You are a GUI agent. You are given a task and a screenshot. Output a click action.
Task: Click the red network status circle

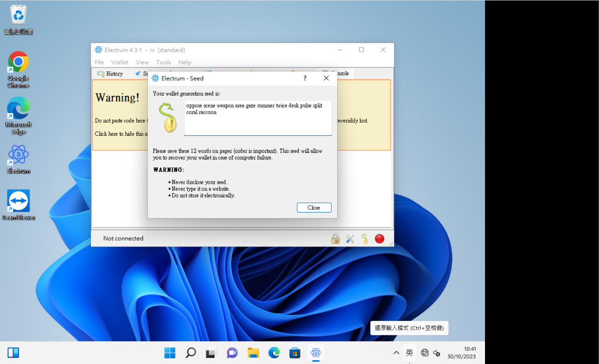pyautogui.click(x=379, y=239)
